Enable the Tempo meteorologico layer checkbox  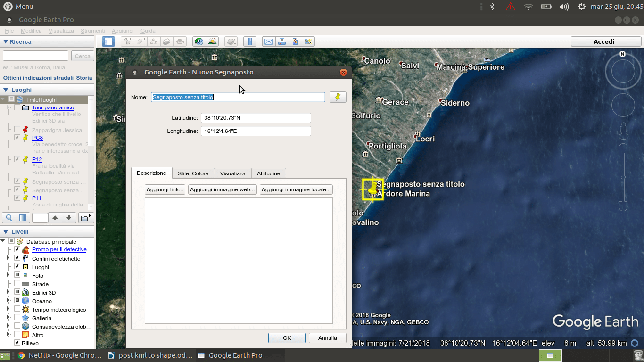click(17, 309)
